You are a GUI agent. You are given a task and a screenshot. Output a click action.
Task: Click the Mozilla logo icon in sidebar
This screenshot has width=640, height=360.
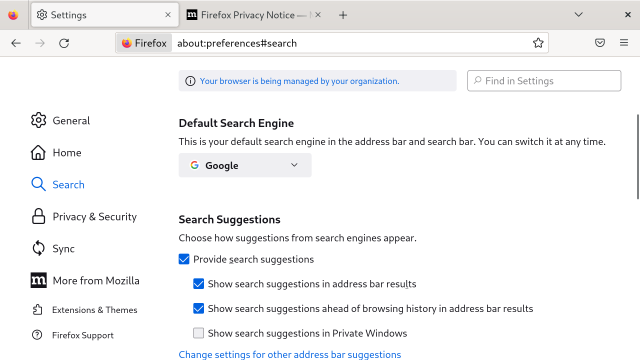(38, 280)
